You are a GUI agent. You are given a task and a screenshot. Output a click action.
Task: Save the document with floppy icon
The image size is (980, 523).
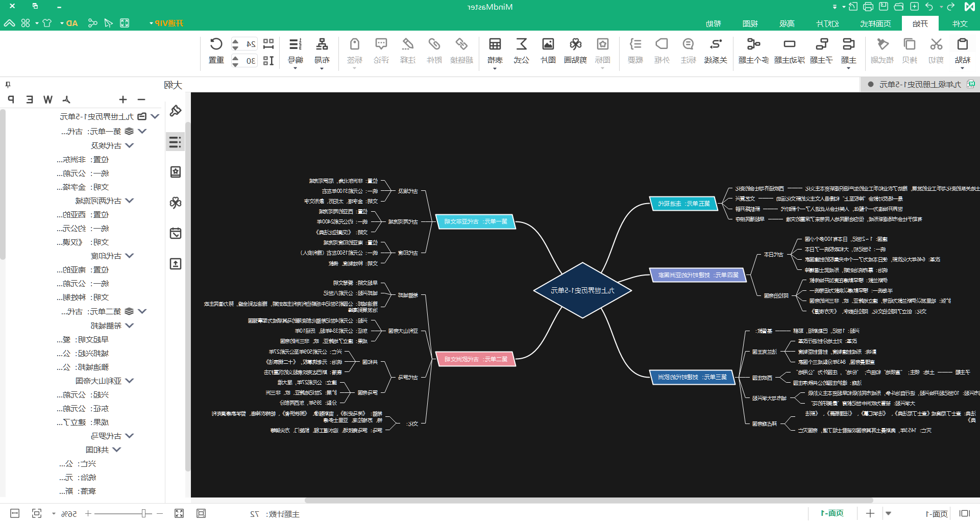(884, 7)
